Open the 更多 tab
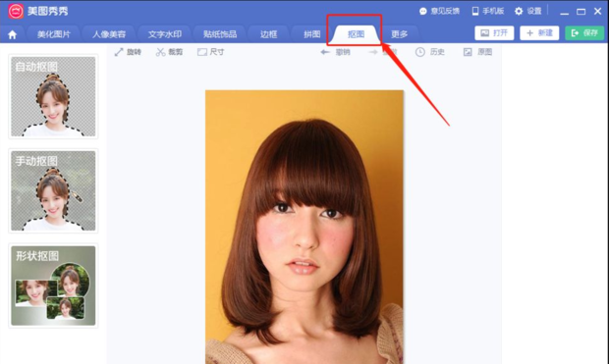 coord(399,34)
